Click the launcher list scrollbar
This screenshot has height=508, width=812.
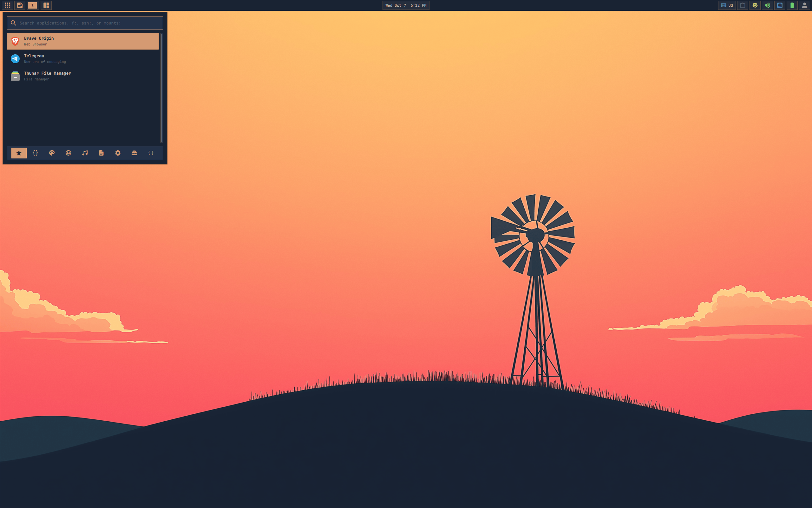click(x=162, y=88)
